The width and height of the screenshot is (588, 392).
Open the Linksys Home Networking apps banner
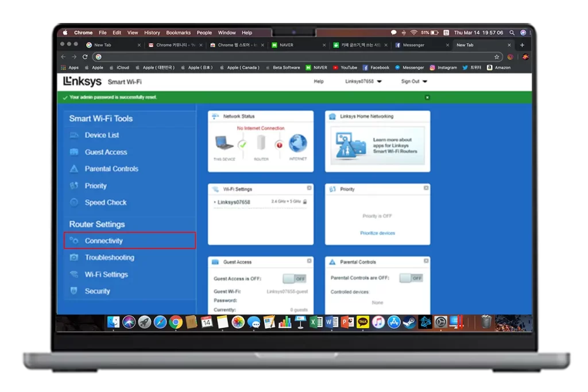tap(378, 145)
